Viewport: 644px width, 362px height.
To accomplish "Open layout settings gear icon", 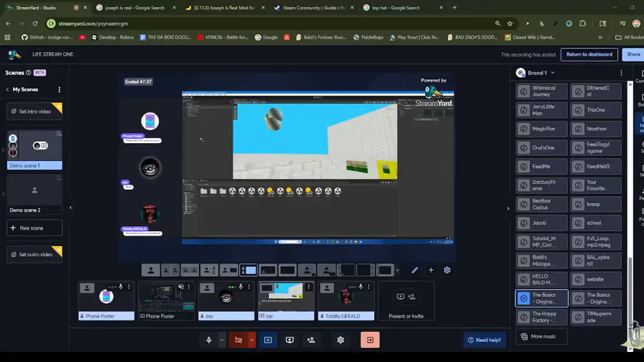I will [447, 270].
